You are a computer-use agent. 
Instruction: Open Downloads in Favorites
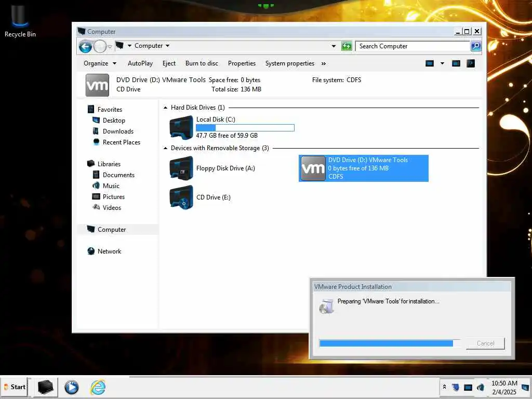118,131
